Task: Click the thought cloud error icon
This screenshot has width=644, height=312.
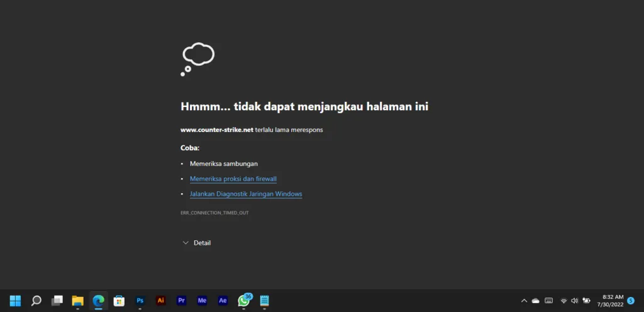Action: click(x=197, y=59)
